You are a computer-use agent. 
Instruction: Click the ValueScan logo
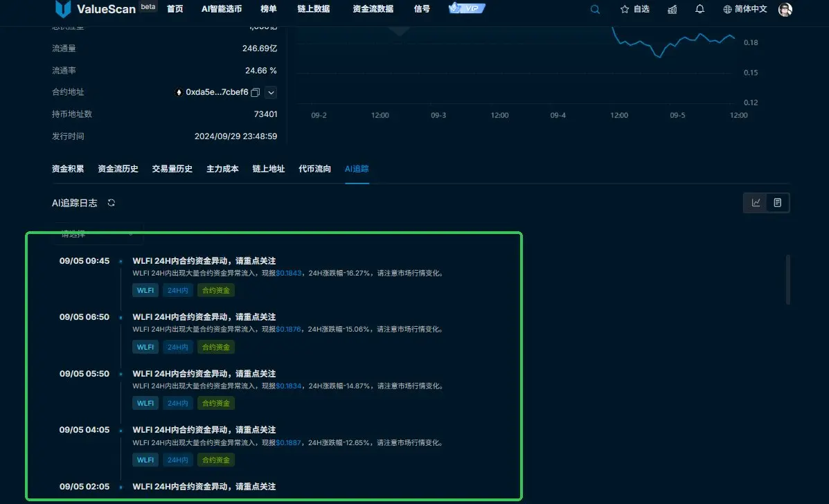pos(96,9)
